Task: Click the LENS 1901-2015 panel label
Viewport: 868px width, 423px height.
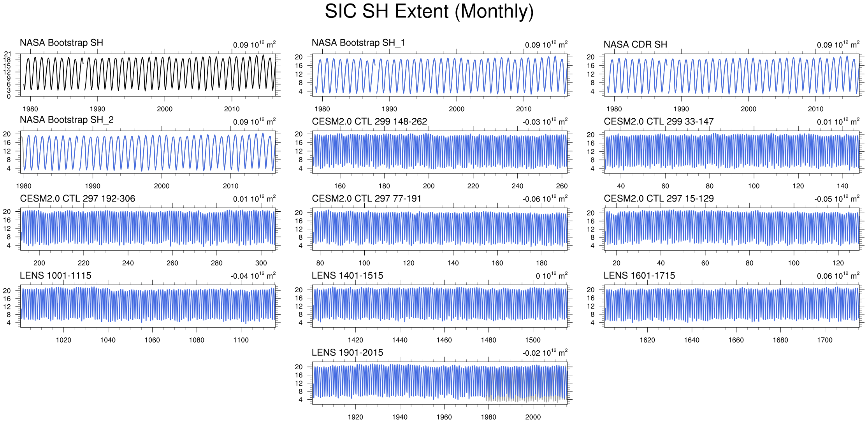Action: (347, 353)
